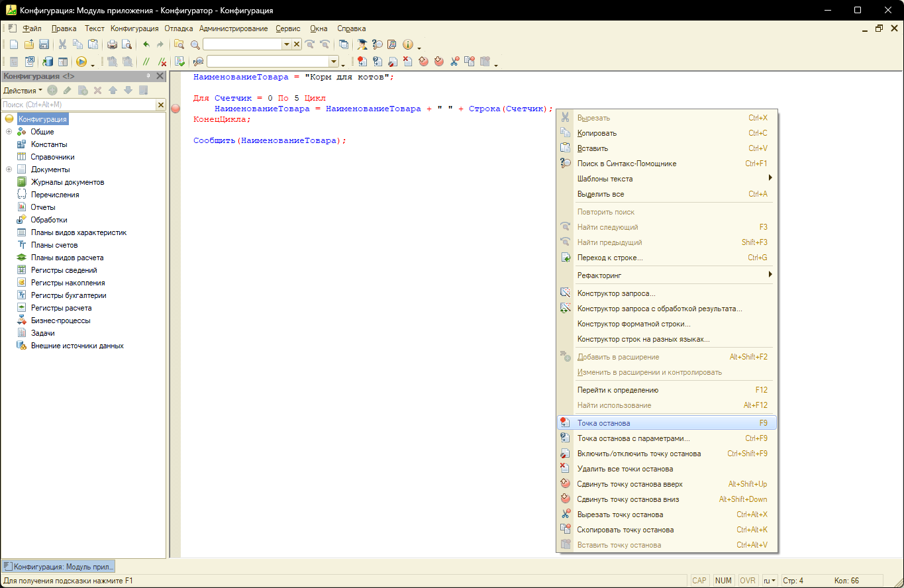Open the Сервис menu
Screen dimensions: 904x588
[287, 28]
